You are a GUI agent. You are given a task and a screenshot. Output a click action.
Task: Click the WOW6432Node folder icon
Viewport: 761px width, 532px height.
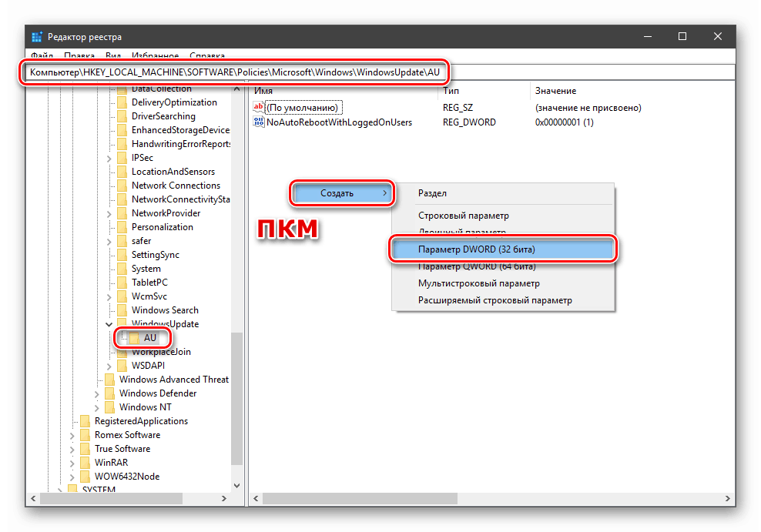click(85, 477)
